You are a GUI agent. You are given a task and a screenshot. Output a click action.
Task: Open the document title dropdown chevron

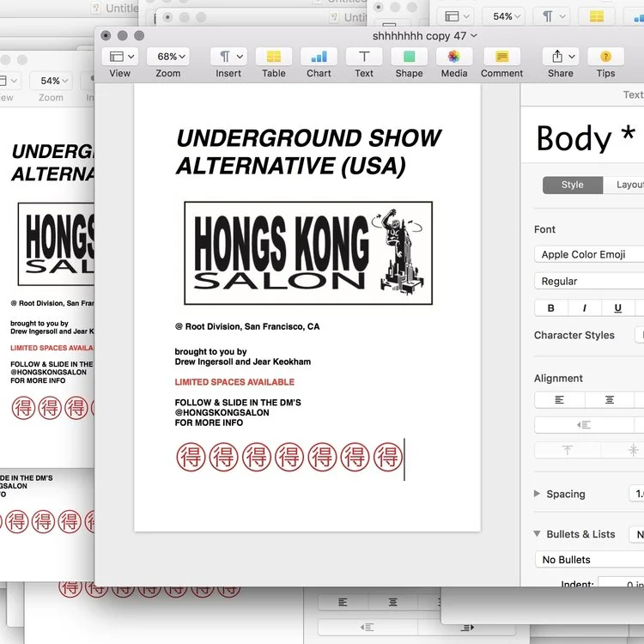click(x=474, y=36)
